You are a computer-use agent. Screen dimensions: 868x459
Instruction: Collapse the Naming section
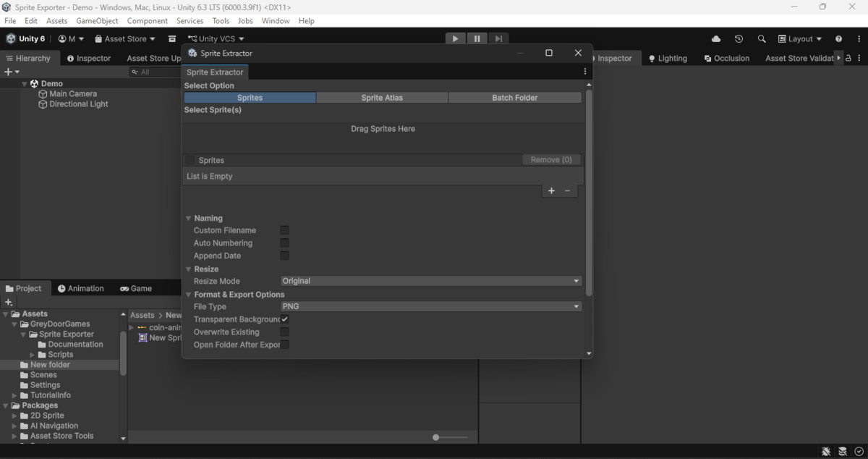[189, 219]
